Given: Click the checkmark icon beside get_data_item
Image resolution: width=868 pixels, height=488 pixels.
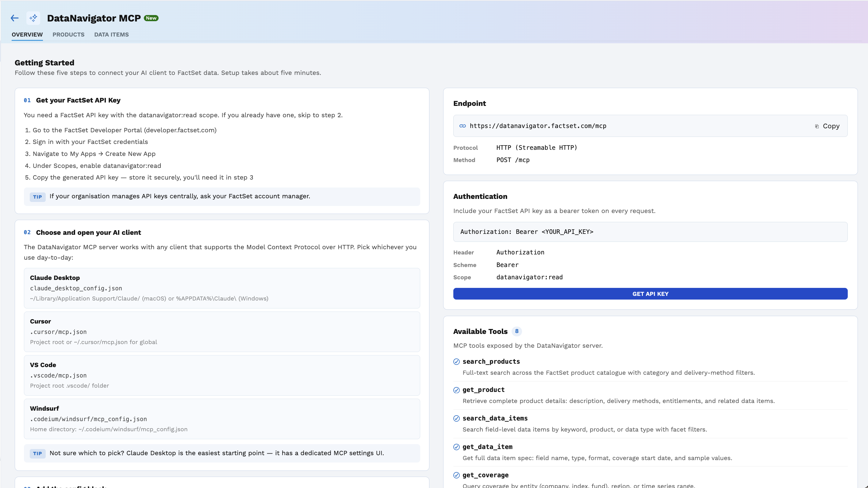Looking at the screenshot, I should [x=457, y=447].
